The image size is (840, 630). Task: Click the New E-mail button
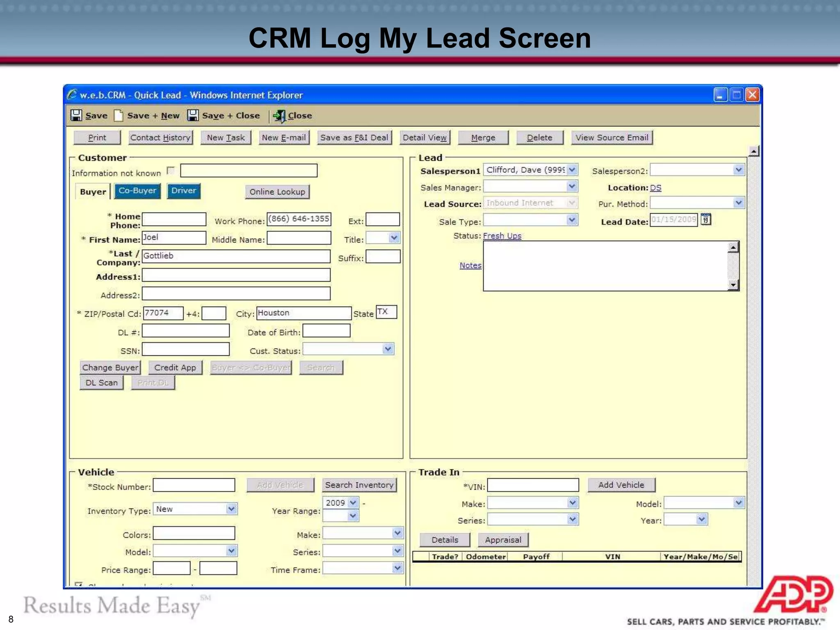click(x=284, y=138)
